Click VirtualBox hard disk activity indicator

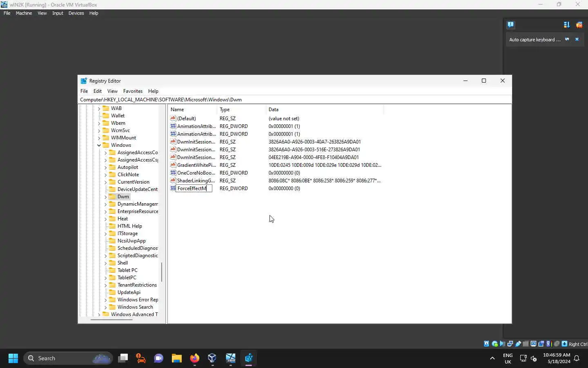tap(486, 344)
